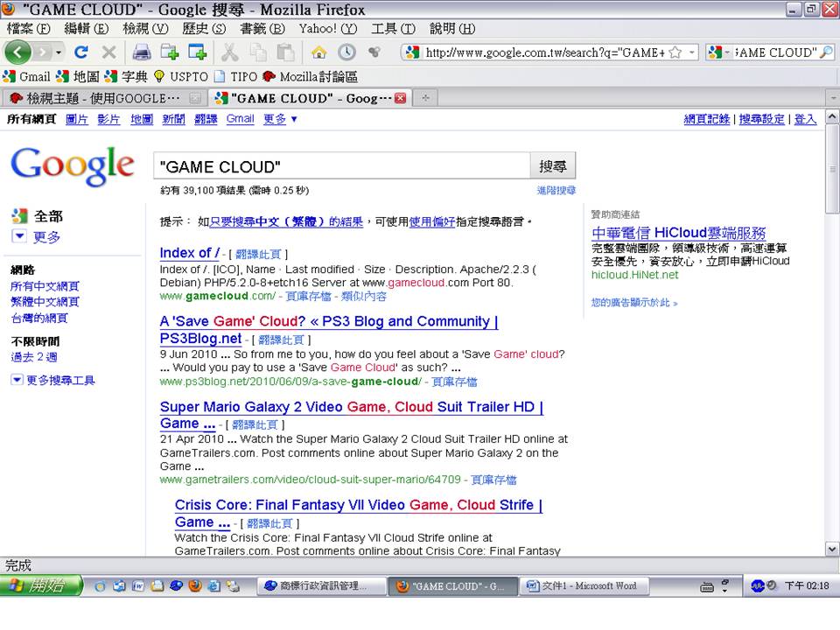This screenshot has height=630, width=840.
Task: Click the vertical scrollbar down arrow
Action: (832, 549)
